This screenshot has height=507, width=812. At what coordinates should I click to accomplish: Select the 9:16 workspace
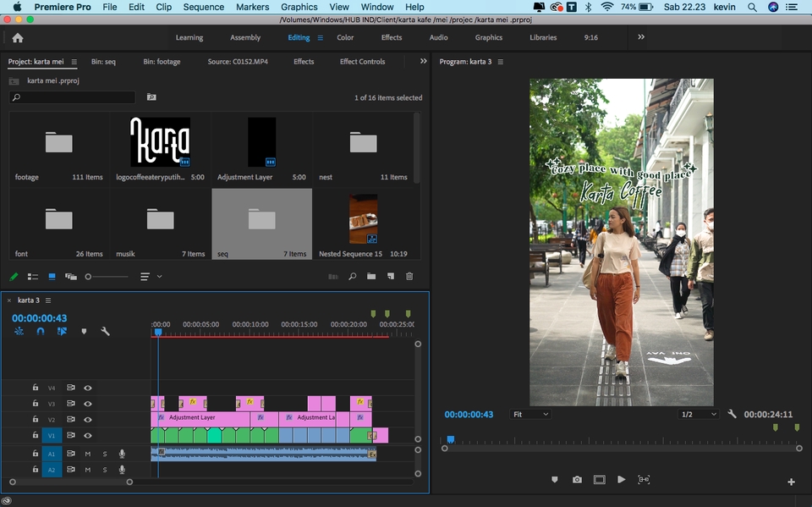pos(591,37)
